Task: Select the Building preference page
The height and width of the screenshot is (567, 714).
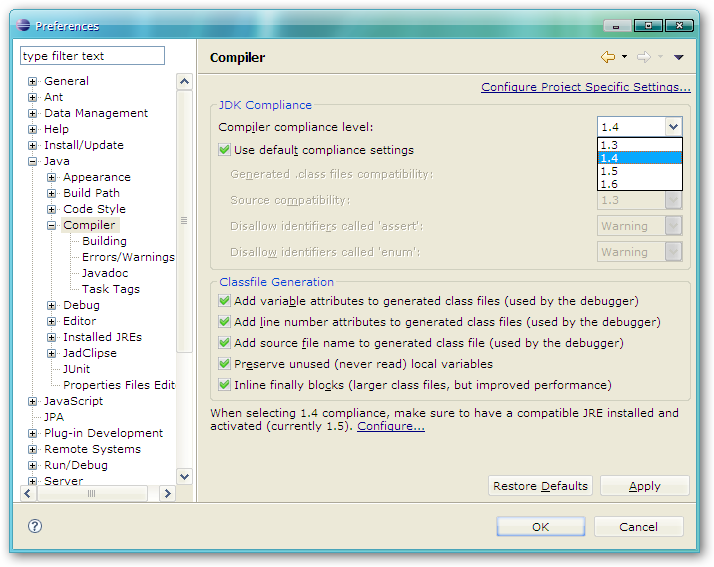Action: coord(104,241)
